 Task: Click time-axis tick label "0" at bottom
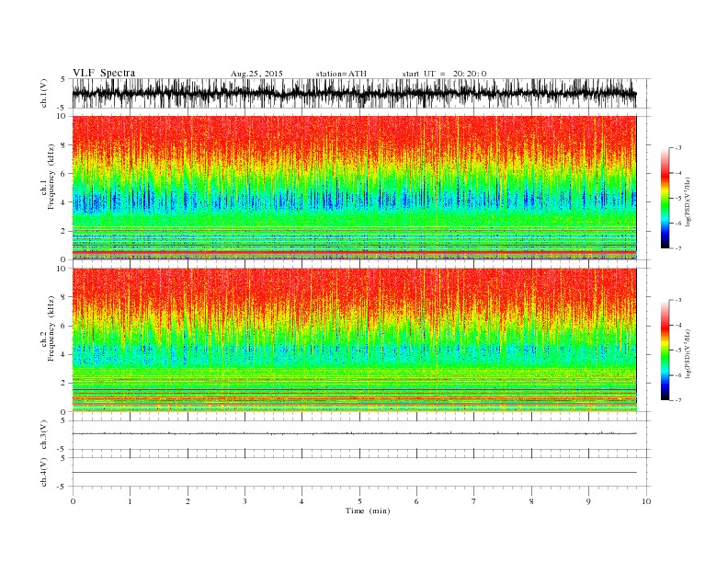[x=73, y=501]
